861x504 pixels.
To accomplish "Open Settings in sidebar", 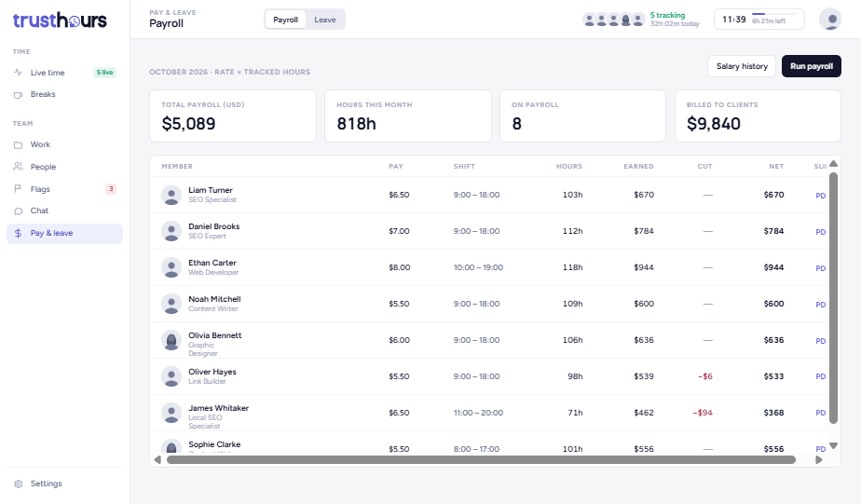I will pos(65,484).
